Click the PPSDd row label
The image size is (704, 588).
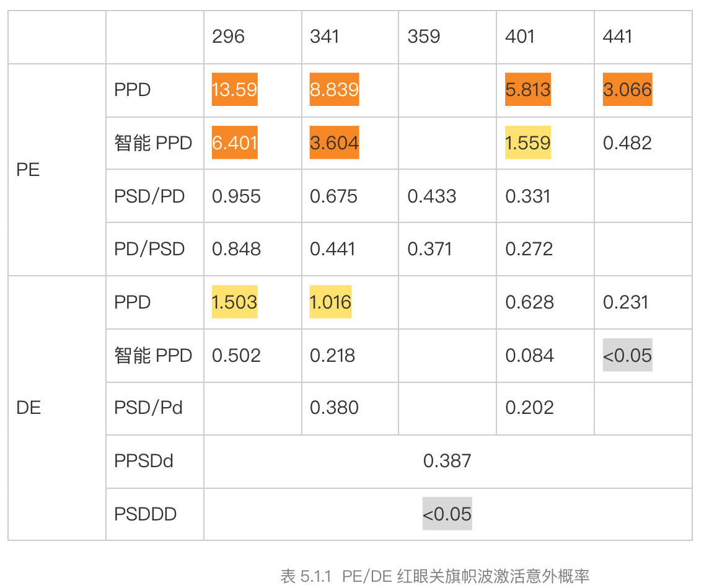(x=144, y=461)
